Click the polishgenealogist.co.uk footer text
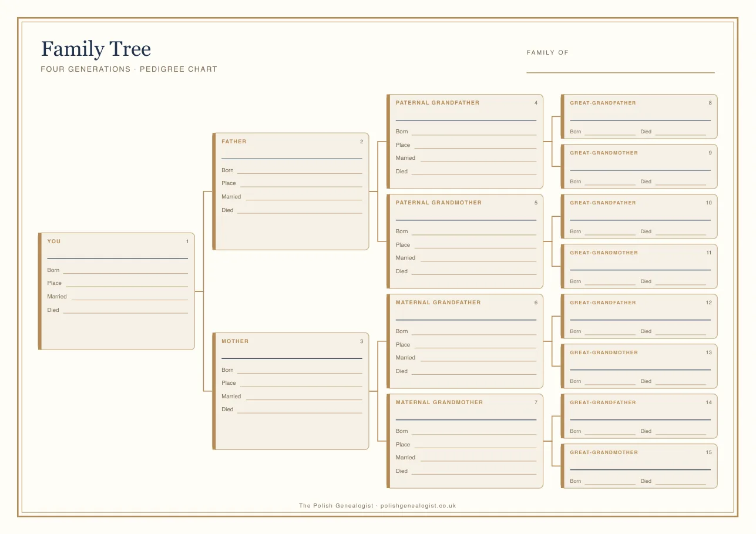 (x=418, y=506)
